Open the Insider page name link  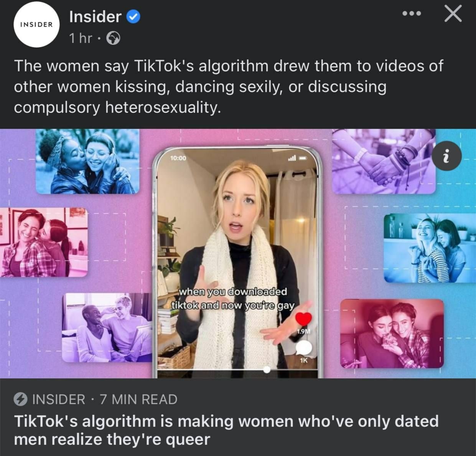tap(95, 17)
